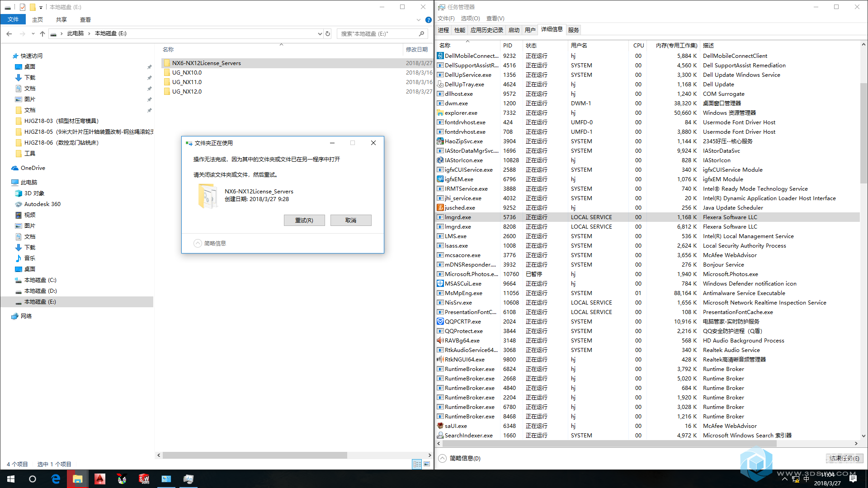This screenshot has height=488, width=868.
Task: Open 音乐 folder in navigation pane
Action: pos(29,258)
